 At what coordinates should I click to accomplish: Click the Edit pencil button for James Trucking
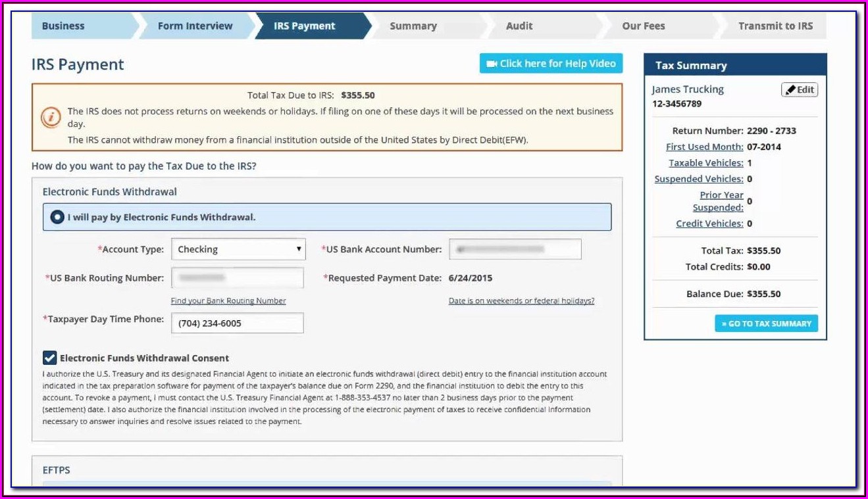click(800, 90)
